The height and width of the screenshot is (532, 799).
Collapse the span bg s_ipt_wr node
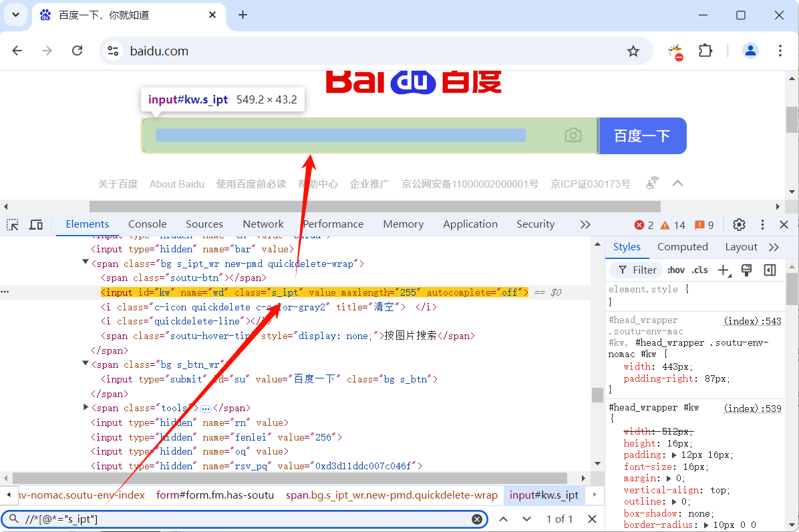85,262
